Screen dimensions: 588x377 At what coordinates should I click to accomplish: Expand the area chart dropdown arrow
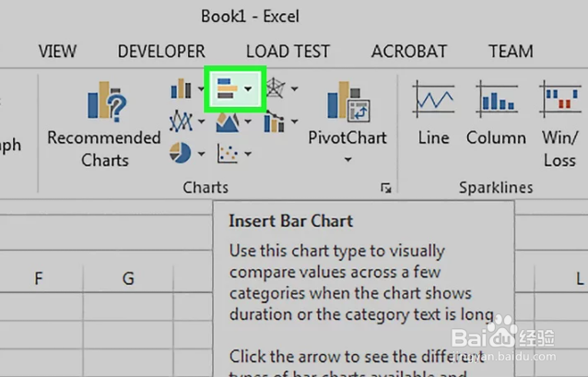tap(248, 121)
